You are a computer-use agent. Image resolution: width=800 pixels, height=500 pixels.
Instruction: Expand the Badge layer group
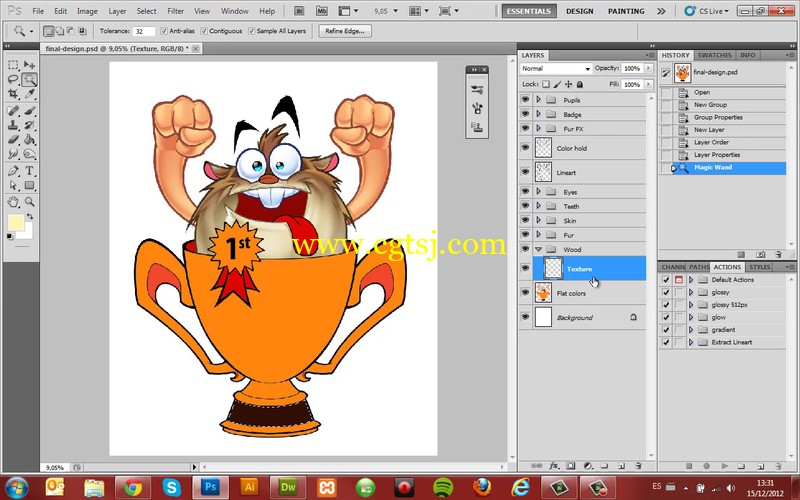pyautogui.click(x=538, y=114)
